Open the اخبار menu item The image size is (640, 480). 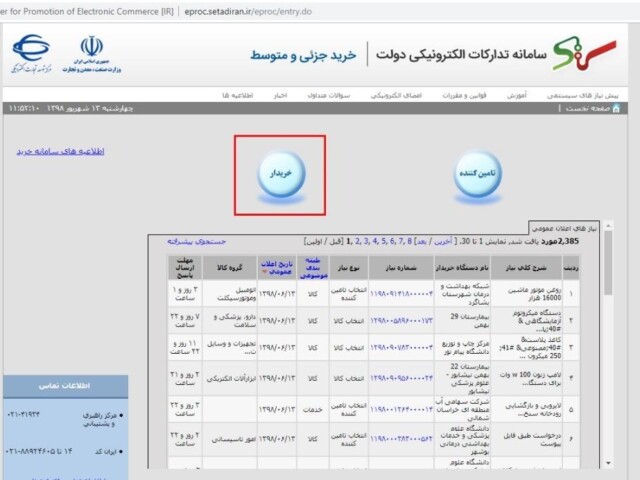tap(282, 95)
